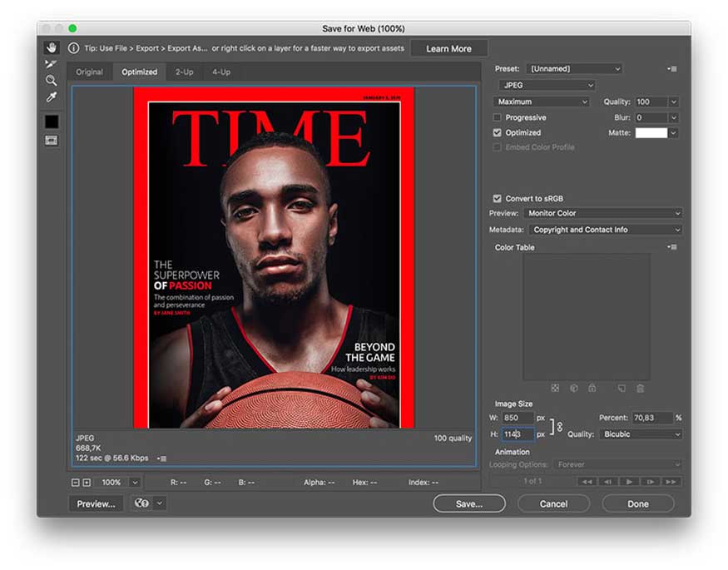Click the Save... button

click(469, 504)
